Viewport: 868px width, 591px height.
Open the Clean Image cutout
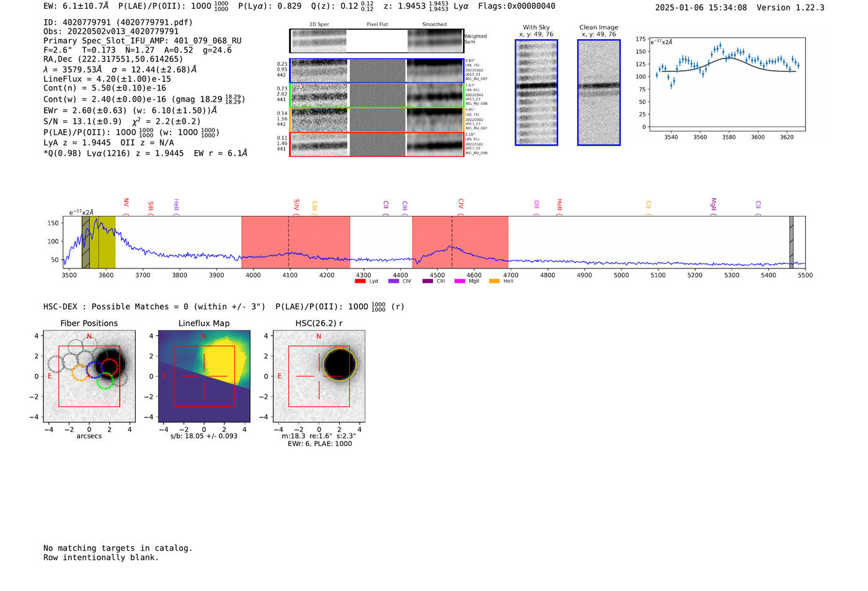point(599,92)
